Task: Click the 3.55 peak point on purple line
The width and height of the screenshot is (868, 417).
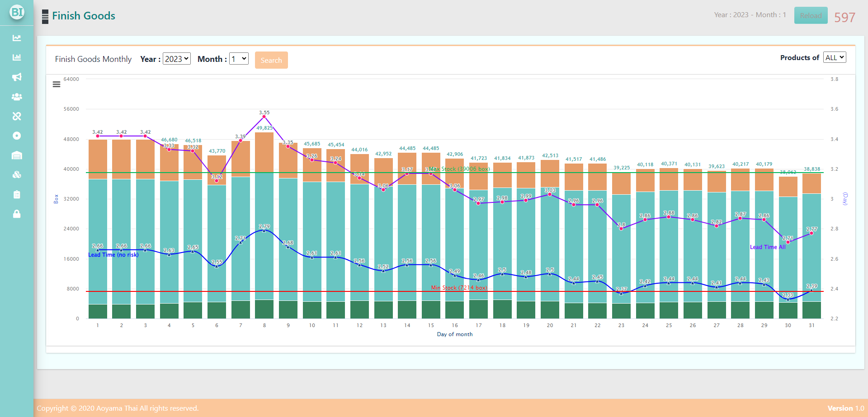Action: [264, 117]
